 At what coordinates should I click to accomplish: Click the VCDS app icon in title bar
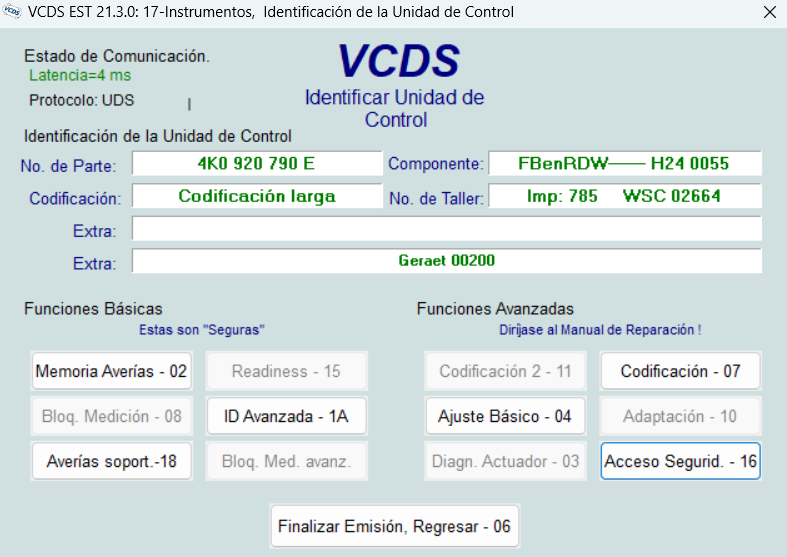[x=12, y=12]
